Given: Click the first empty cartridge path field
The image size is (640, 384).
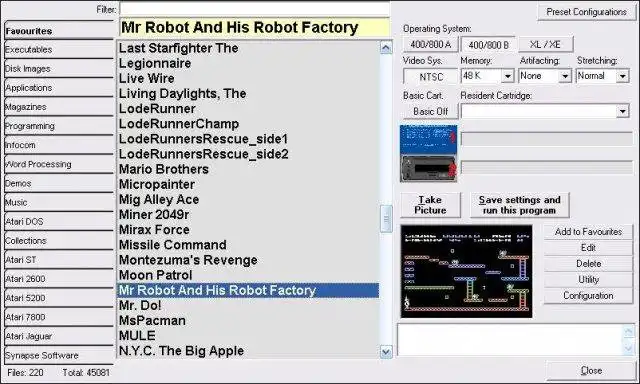Looking at the screenshot, I should pyautogui.click(x=547, y=139).
